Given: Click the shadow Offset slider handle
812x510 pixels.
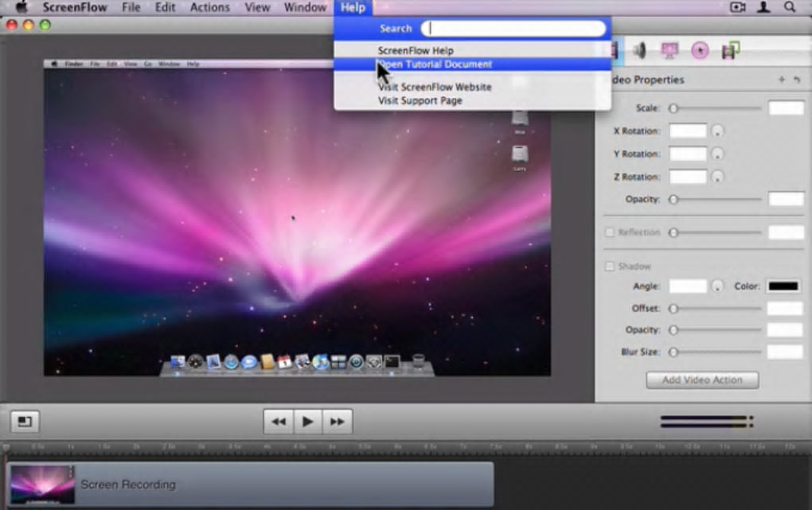Looking at the screenshot, I should point(673,309).
